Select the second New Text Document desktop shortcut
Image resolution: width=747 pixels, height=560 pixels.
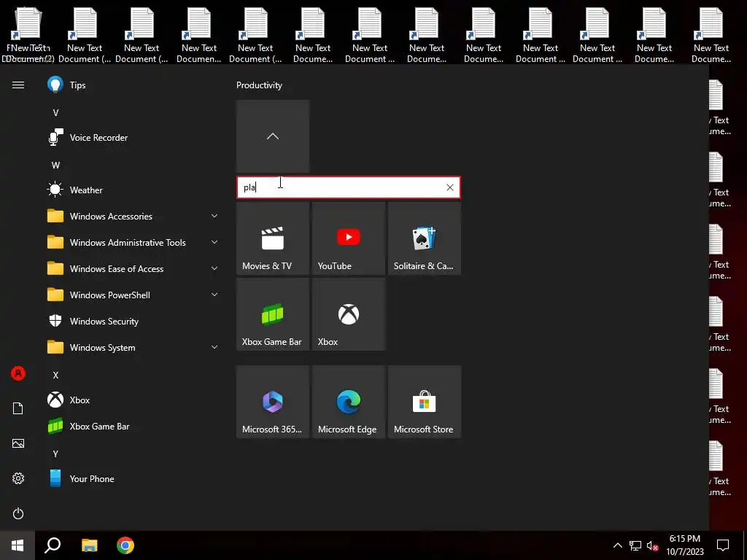(x=85, y=35)
